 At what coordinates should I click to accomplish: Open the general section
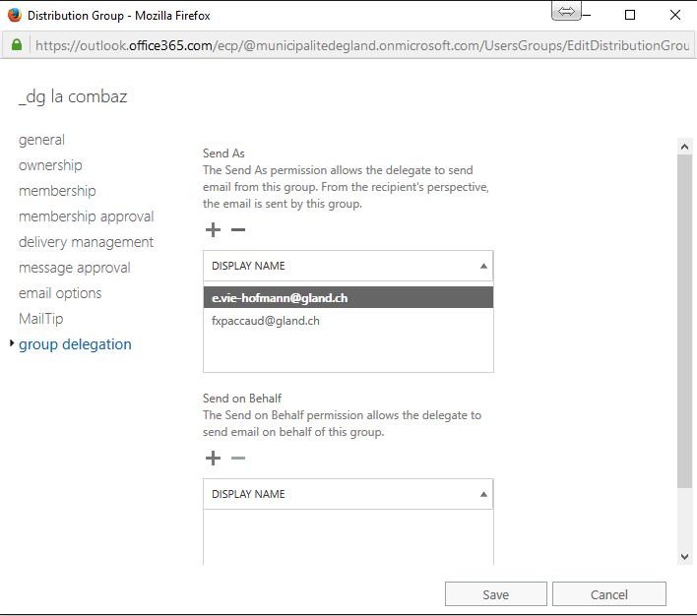point(41,140)
